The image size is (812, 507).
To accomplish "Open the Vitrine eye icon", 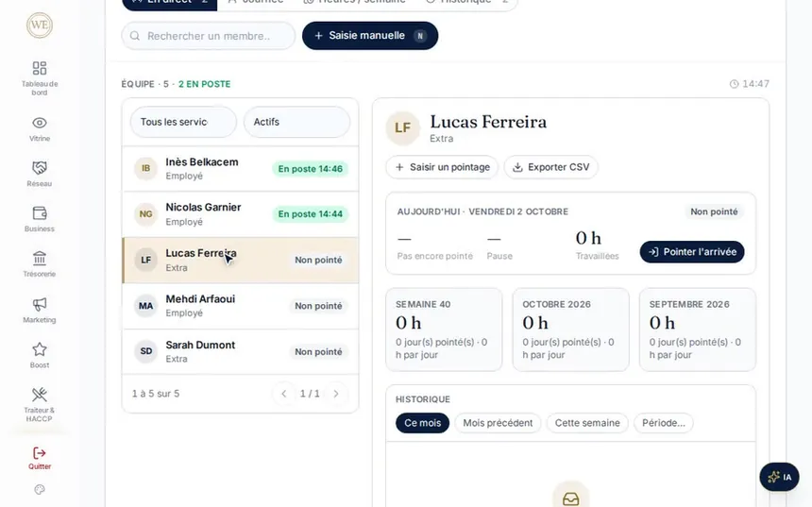I will (40, 123).
